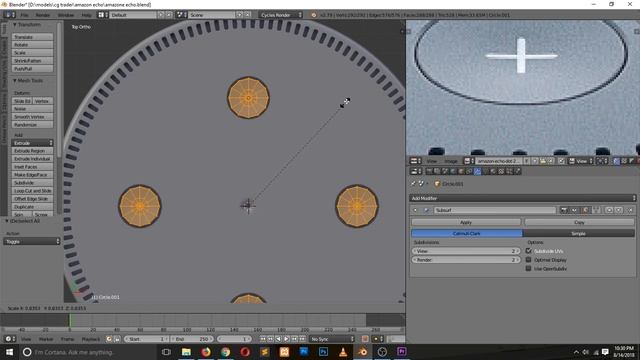Screen dimensions: 640x360
Task: Click the Circle.001 object icon in the breadcrumb
Action: (437, 184)
